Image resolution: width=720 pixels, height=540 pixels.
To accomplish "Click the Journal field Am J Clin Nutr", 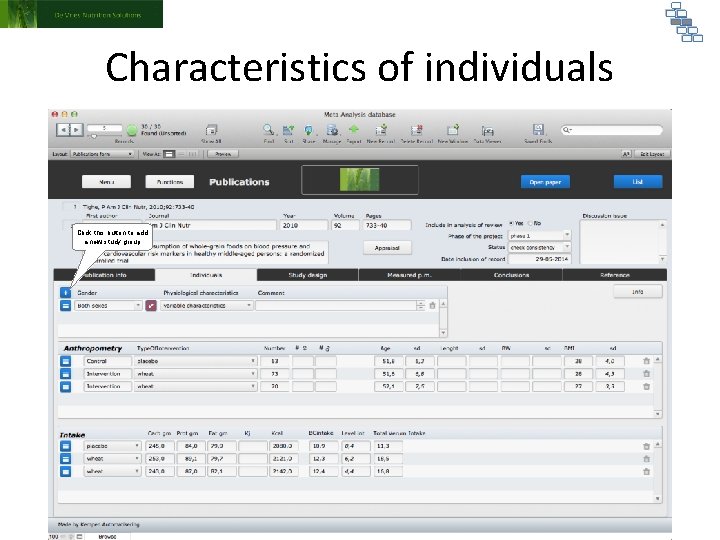I will click(x=212, y=225).
